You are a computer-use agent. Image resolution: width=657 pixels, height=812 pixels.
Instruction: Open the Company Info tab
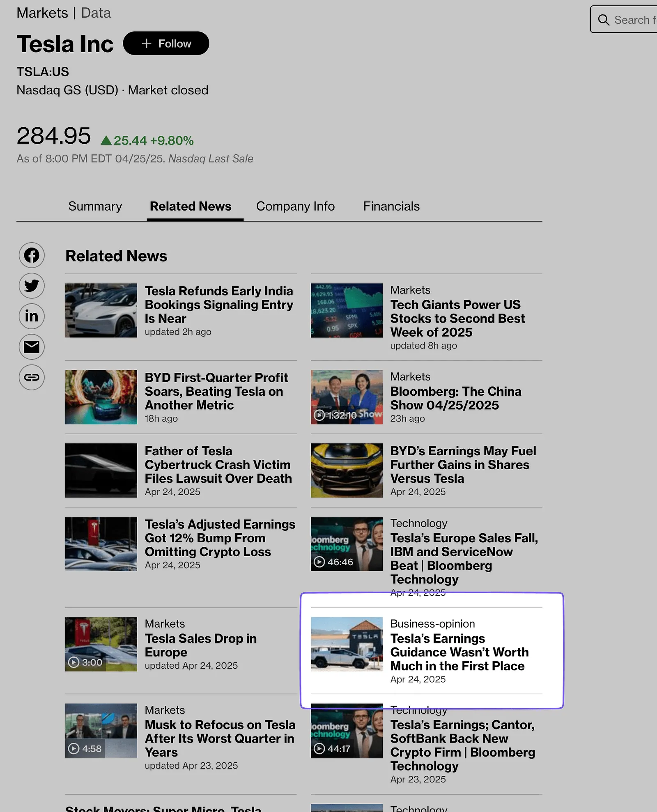point(295,206)
